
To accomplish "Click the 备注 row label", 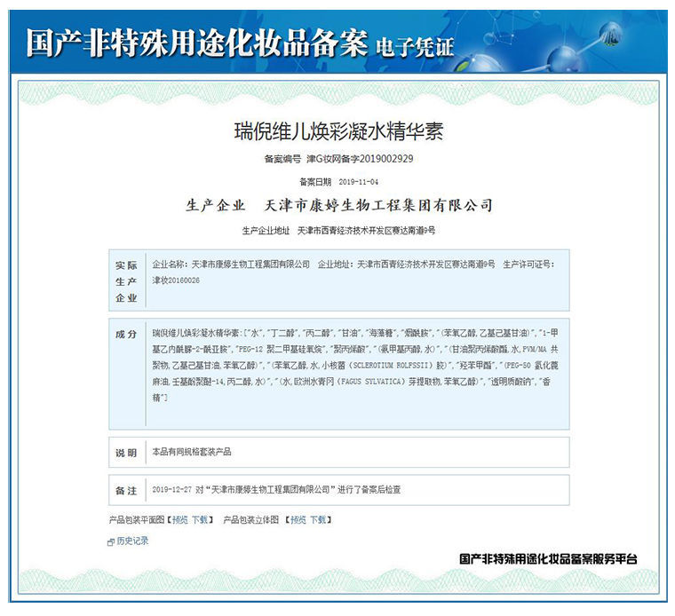I will [126, 490].
